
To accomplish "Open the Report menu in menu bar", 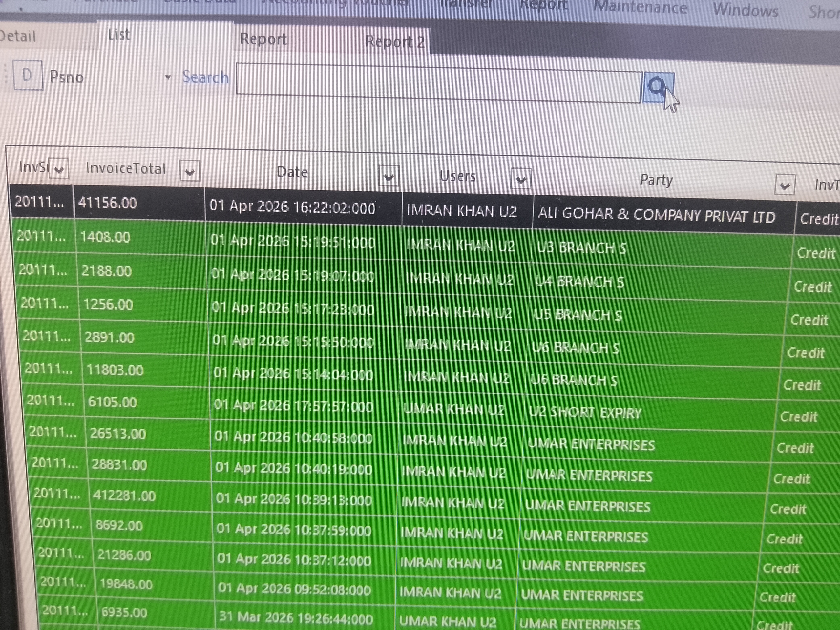I will (x=543, y=5).
